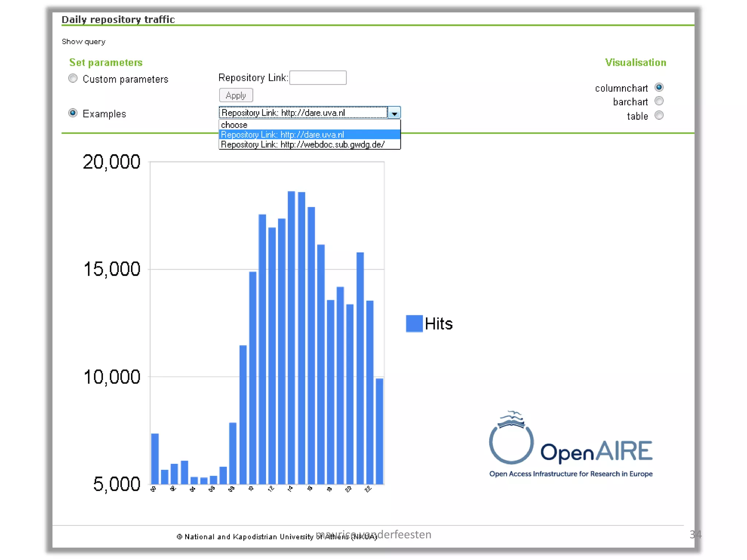Click the Repository Link combo box field

point(303,113)
